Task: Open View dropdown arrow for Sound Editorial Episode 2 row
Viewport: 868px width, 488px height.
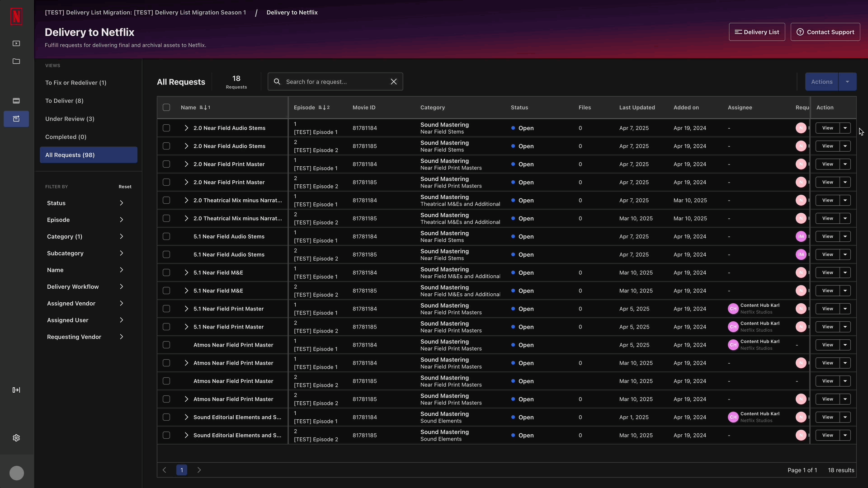Action: click(845, 435)
